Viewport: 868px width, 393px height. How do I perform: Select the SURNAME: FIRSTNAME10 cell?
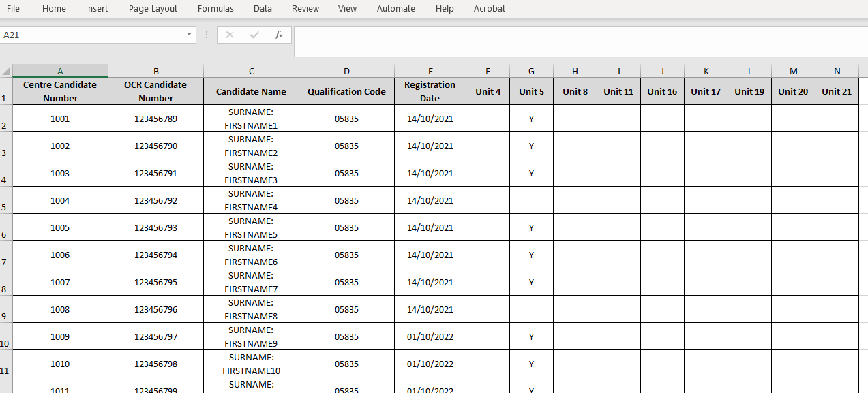[x=251, y=364]
